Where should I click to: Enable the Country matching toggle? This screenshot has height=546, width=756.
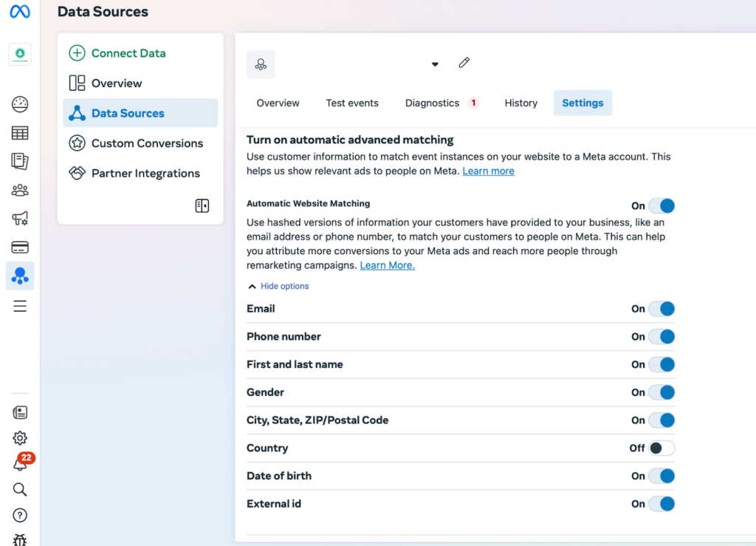pos(661,448)
